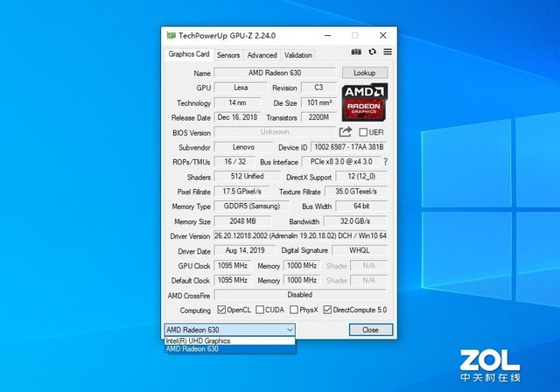The height and width of the screenshot is (392, 560).
Task: Click the GPU-Z title bar app icon
Action: 171,35
